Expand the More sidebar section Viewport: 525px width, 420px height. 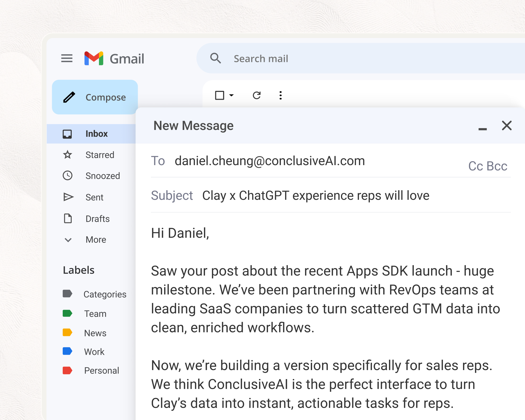pyautogui.click(x=96, y=240)
